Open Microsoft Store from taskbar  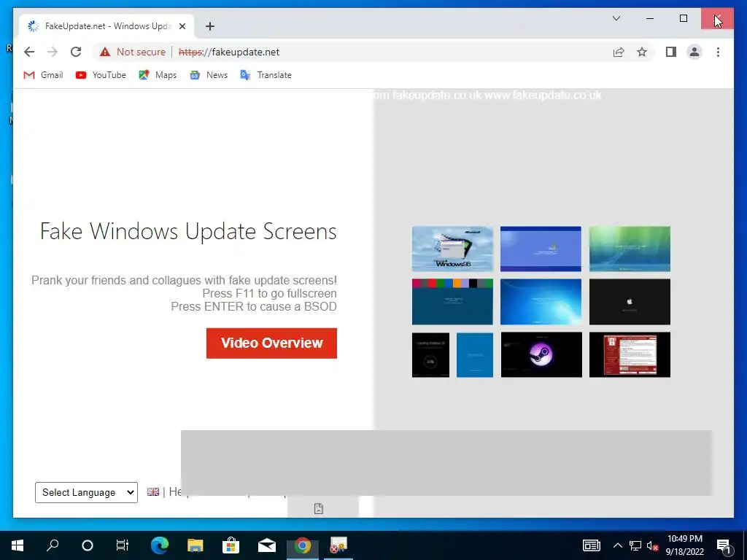[x=231, y=545]
